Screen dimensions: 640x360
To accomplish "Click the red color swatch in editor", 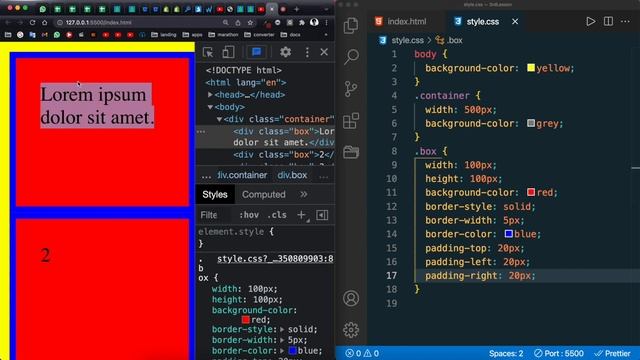I will (x=531, y=192).
